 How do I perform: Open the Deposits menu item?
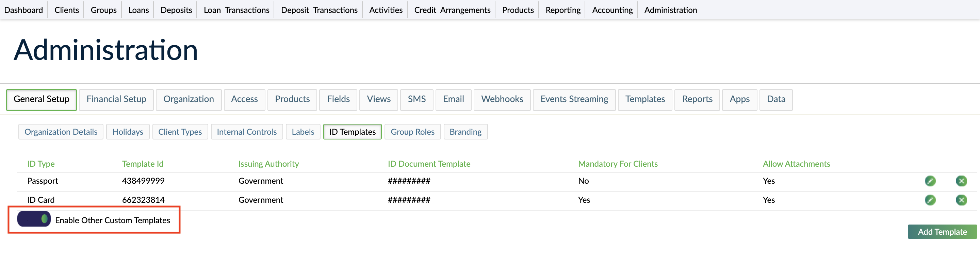pos(176,10)
